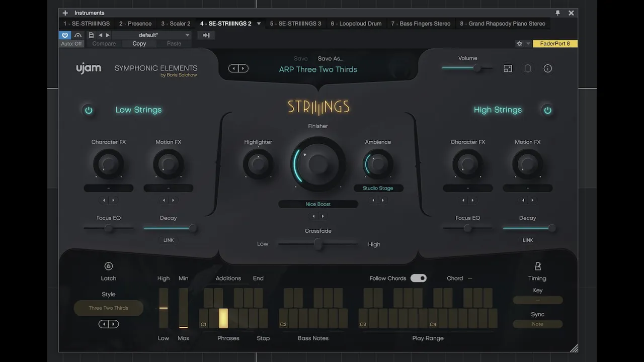
Task: Open the Key selector field
Action: 537,300
